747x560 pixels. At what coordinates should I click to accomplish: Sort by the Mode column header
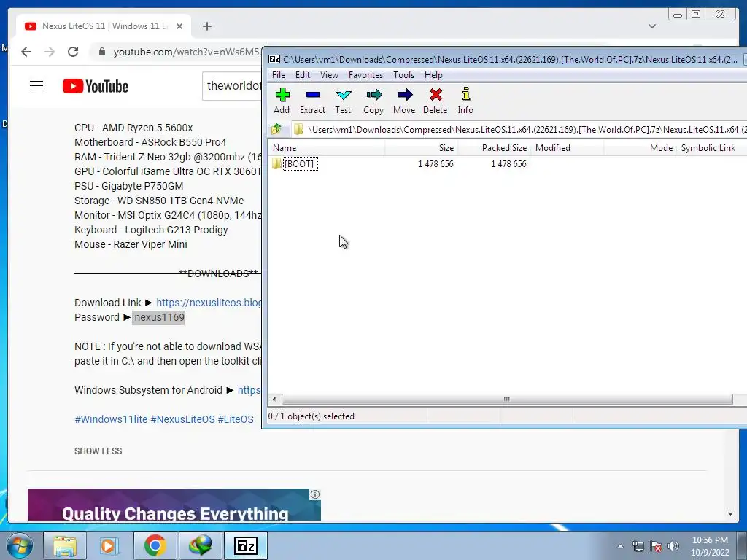point(640,147)
